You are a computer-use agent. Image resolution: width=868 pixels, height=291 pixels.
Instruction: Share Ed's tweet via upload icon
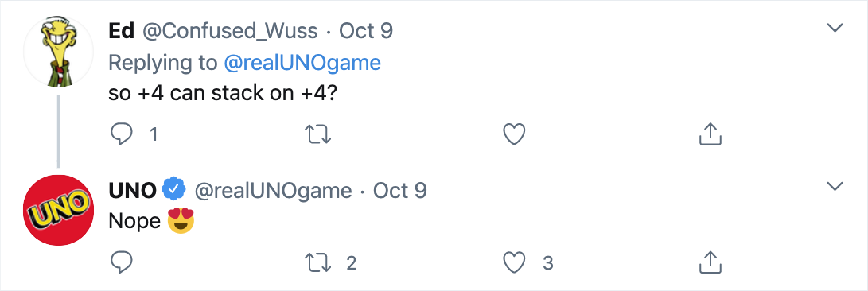710,134
